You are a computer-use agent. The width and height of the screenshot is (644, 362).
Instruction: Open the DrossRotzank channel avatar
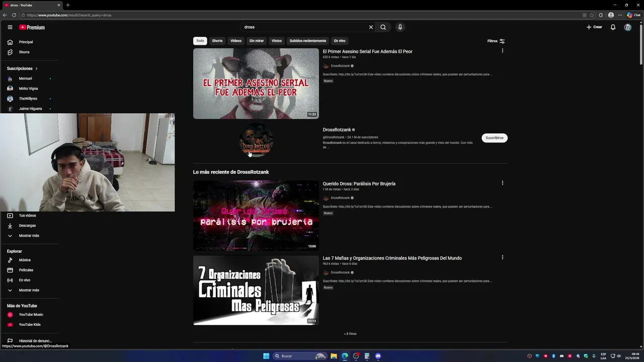coord(256,141)
